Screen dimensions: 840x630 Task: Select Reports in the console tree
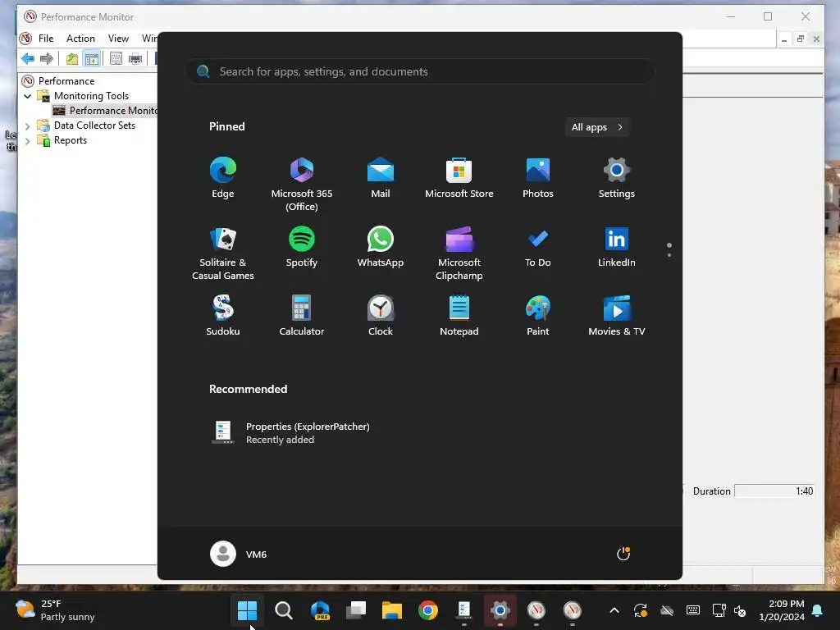[x=62, y=140]
